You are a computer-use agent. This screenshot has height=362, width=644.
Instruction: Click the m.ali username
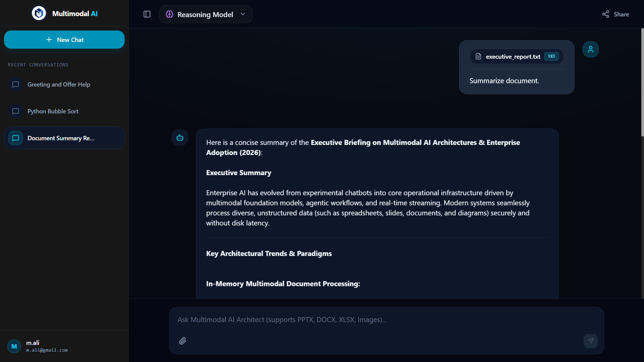pyautogui.click(x=33, y=343)
